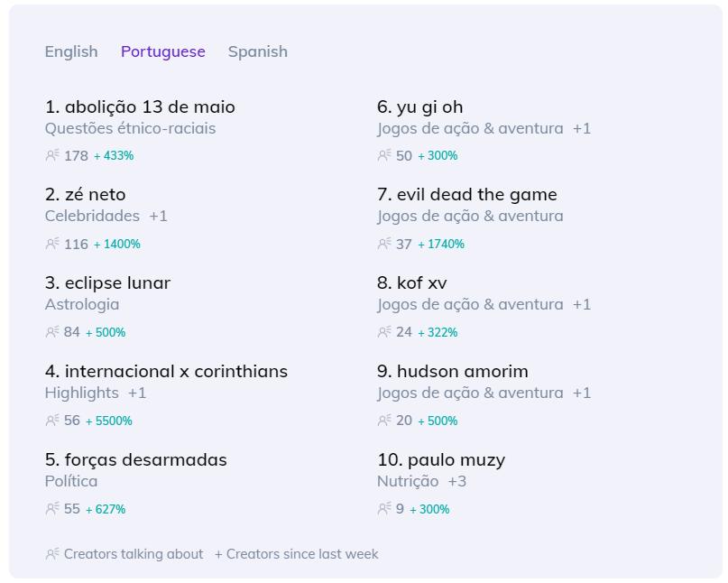728x583 pixels.
Task: Click creators icon for paulo muzy
Action: coord(384,509)
